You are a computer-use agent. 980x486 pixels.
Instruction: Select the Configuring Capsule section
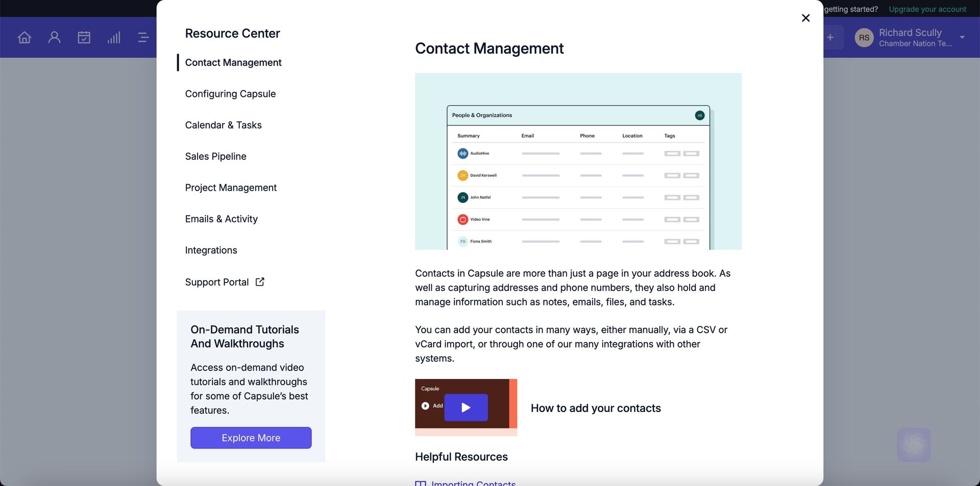coord(230,94)
